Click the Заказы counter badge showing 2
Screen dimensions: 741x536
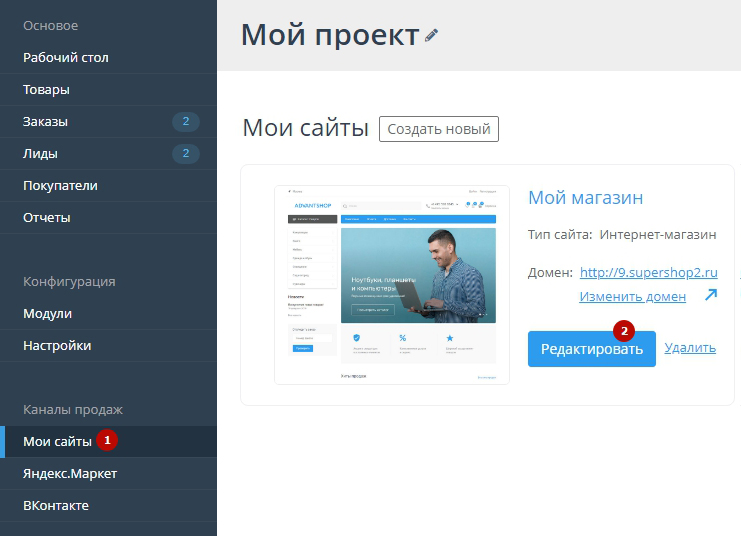[185, 122]
